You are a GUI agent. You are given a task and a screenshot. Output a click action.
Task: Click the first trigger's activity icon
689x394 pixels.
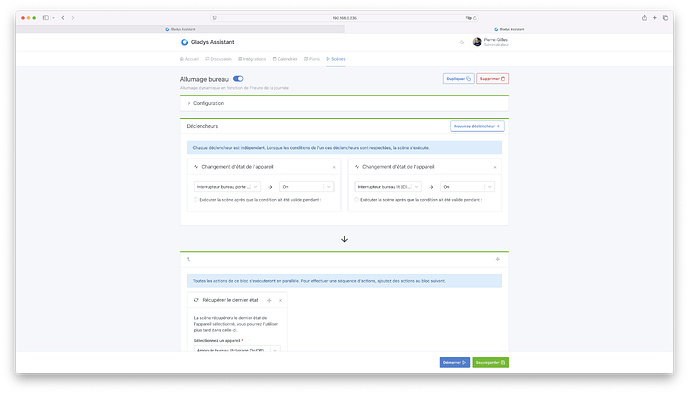[x=196, y=167]
